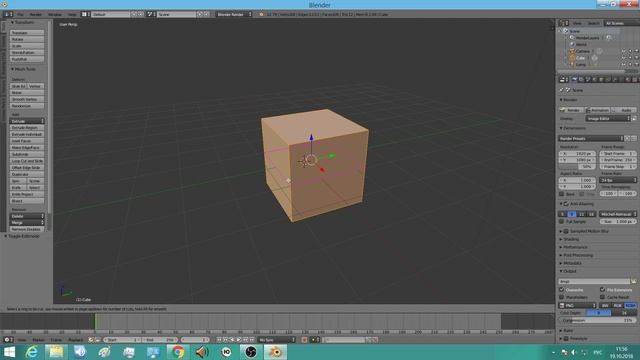Click the Translate button
640x360 pixels.
pos(27,33)
